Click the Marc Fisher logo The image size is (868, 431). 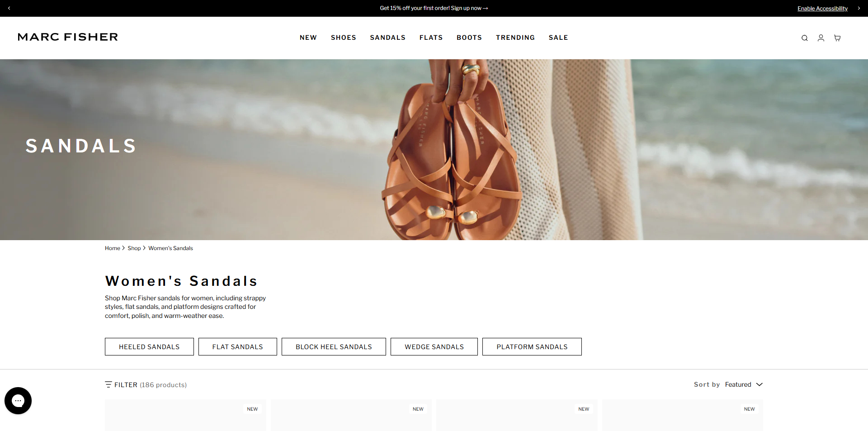pos(68,37)
